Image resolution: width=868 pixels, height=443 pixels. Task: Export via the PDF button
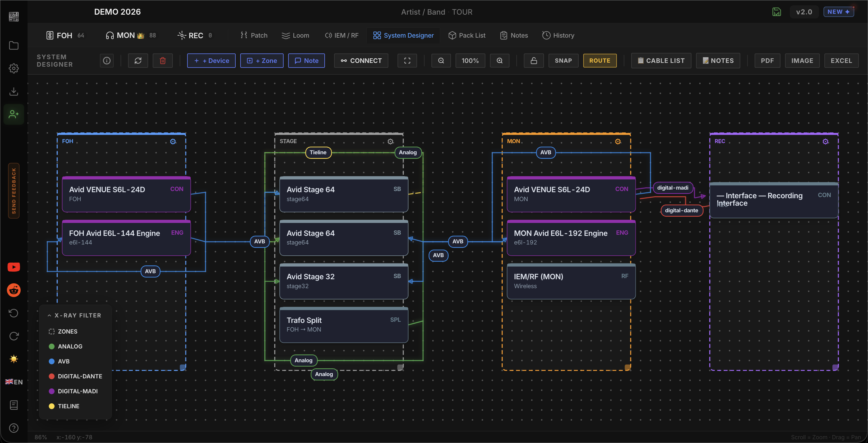(x=767, y=61)
